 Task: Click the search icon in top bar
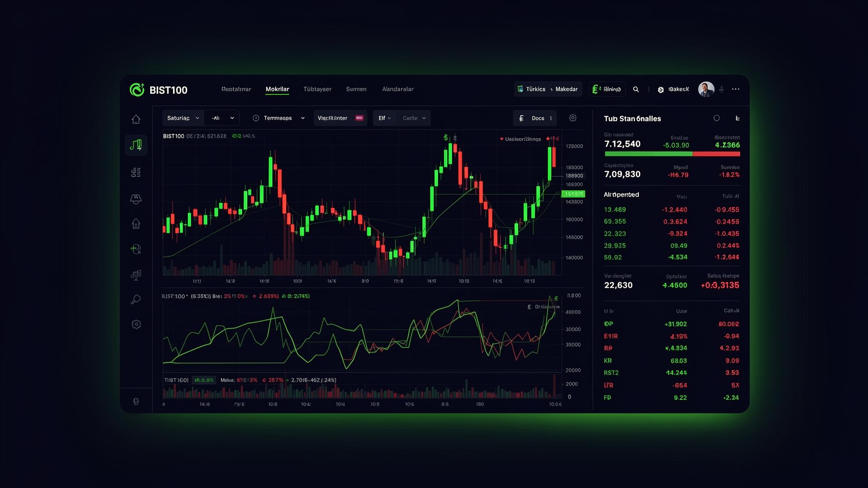pyautogui.click(x=636, y=89)
